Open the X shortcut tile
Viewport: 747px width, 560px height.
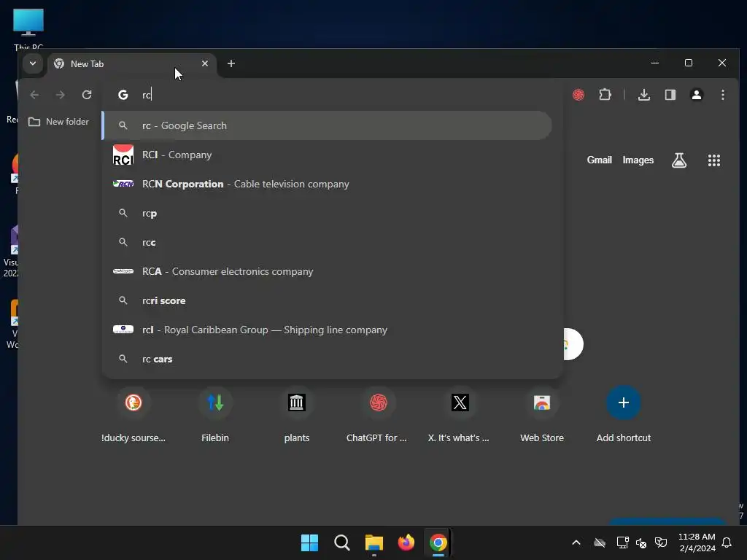(x=460, y=415)
